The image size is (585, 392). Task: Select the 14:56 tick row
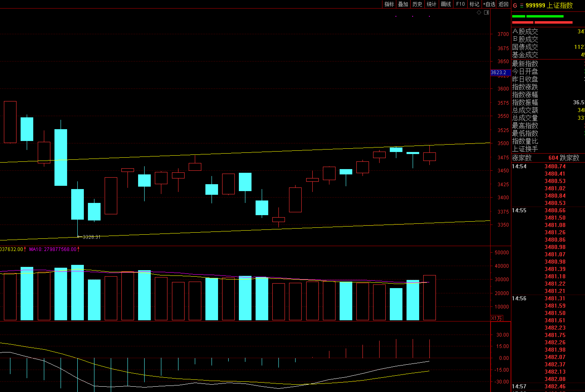point(548,298)
